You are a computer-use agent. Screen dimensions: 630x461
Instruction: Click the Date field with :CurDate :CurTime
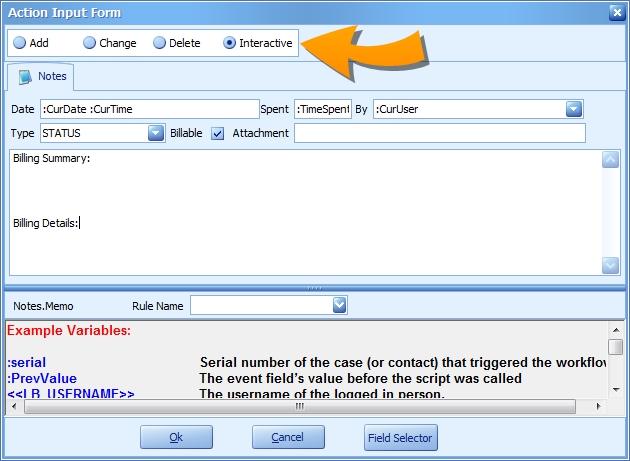[149, 109]
